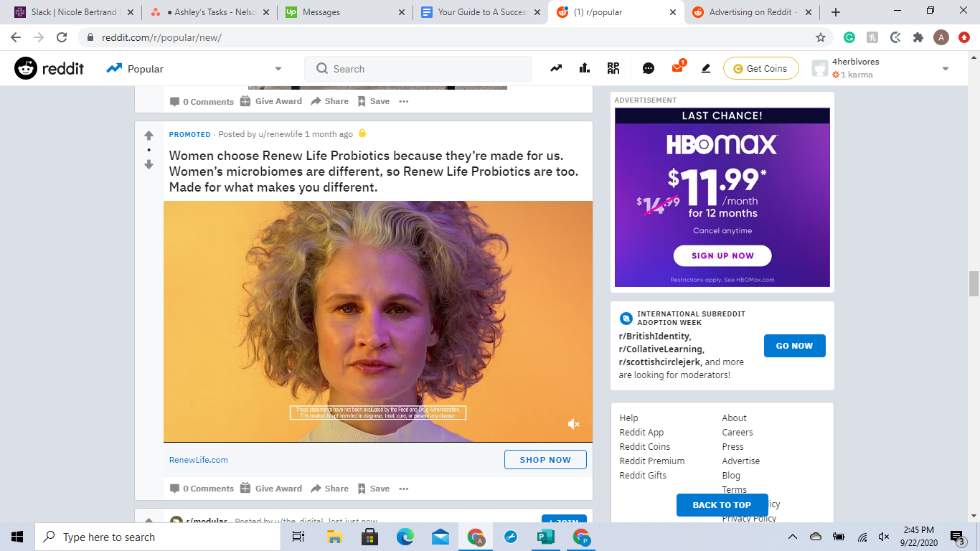The image size is (980, 551).
Task: Click GO NOW for subreddit adoption week
Action: (x=794, y=346)
